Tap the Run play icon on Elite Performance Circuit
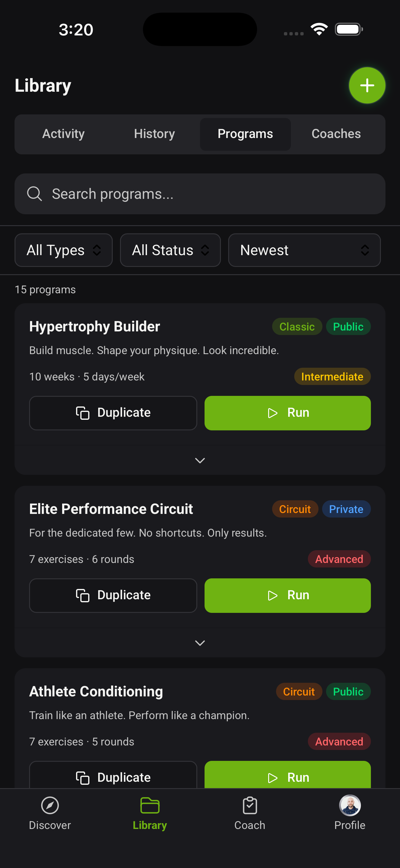The image size is (400, 868). pos(272,595)
